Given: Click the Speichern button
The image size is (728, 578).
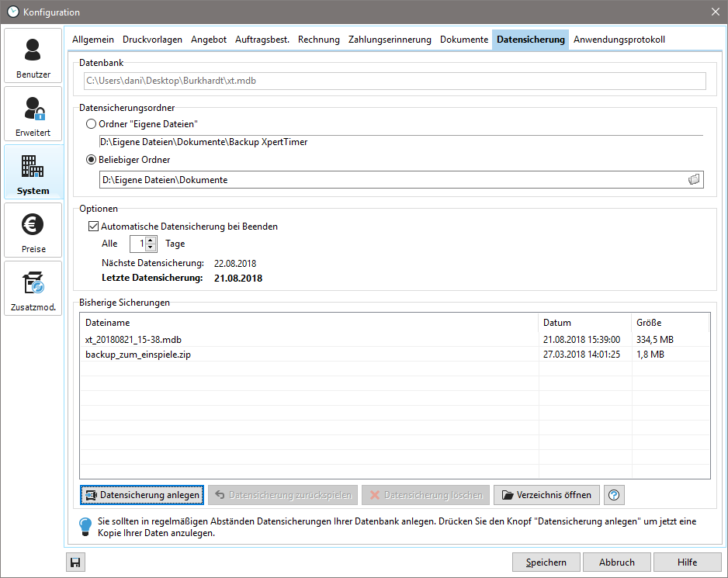Looking at the screenshot, I should click(546, 562).
